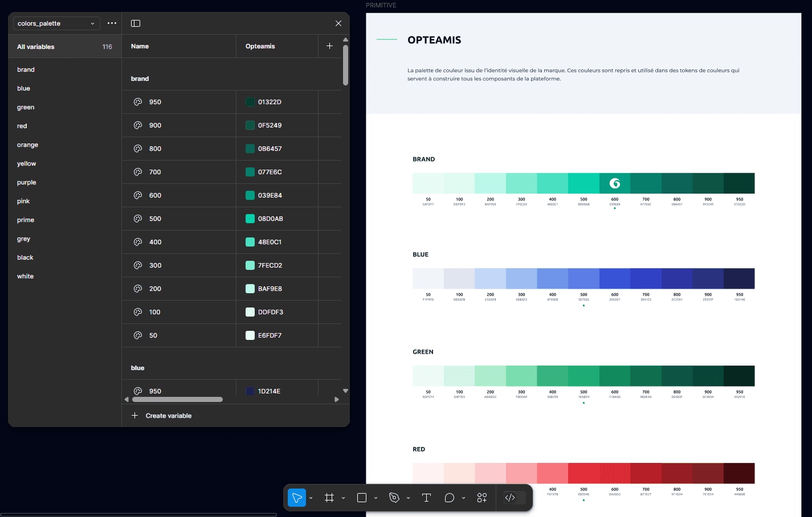Select the Text tool
Screen dimensions: 812x517
[x=426, y=498]
